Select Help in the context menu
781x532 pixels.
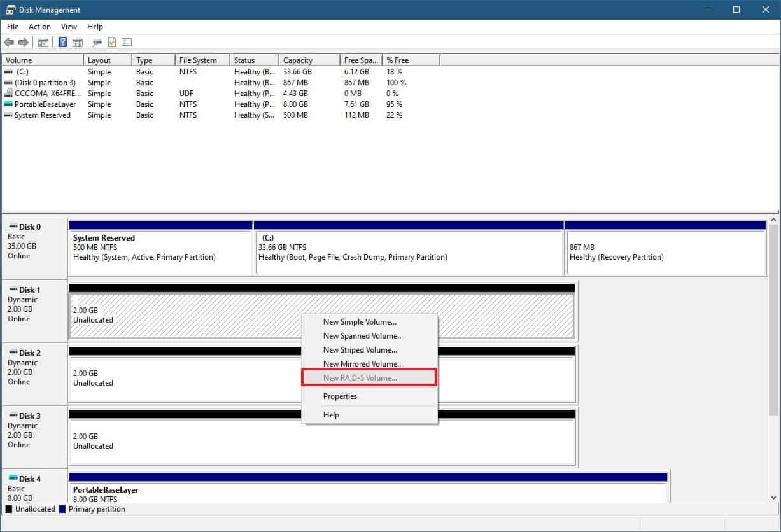[369, 415]
